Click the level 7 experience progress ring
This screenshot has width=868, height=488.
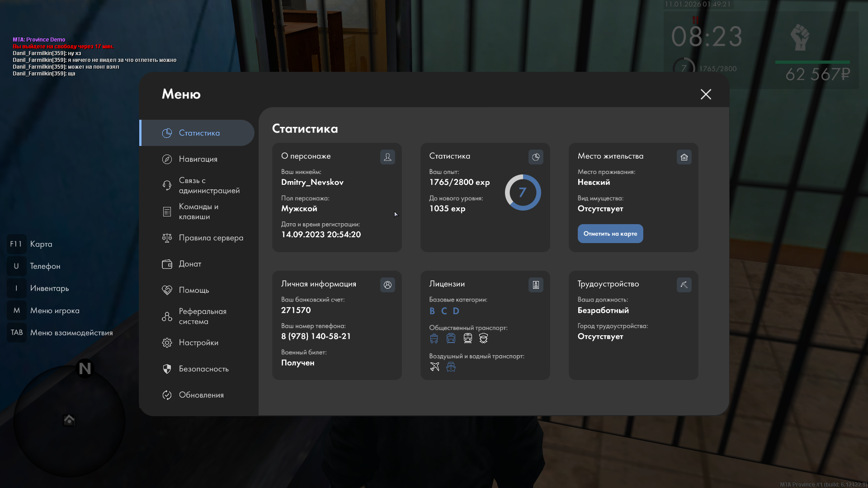(523, 192)
